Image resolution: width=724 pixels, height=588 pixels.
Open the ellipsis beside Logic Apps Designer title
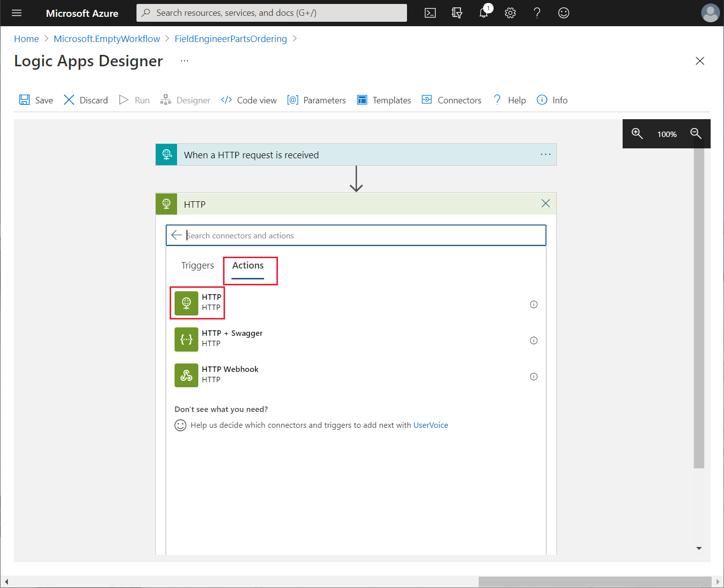pyautogui.click(x=184, y=61)
